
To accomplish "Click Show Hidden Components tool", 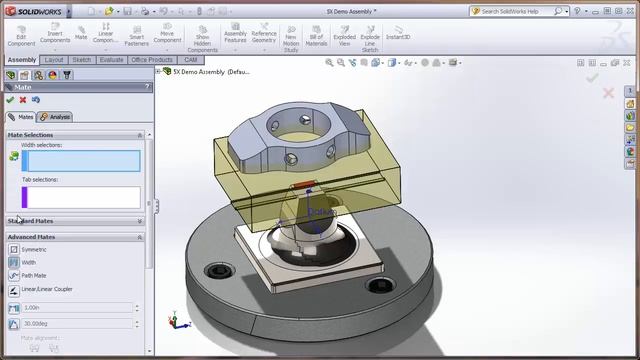I will (202, 39).
